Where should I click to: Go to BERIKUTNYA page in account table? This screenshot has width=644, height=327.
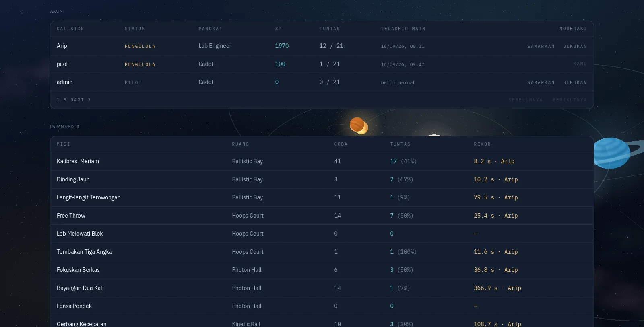570,100
